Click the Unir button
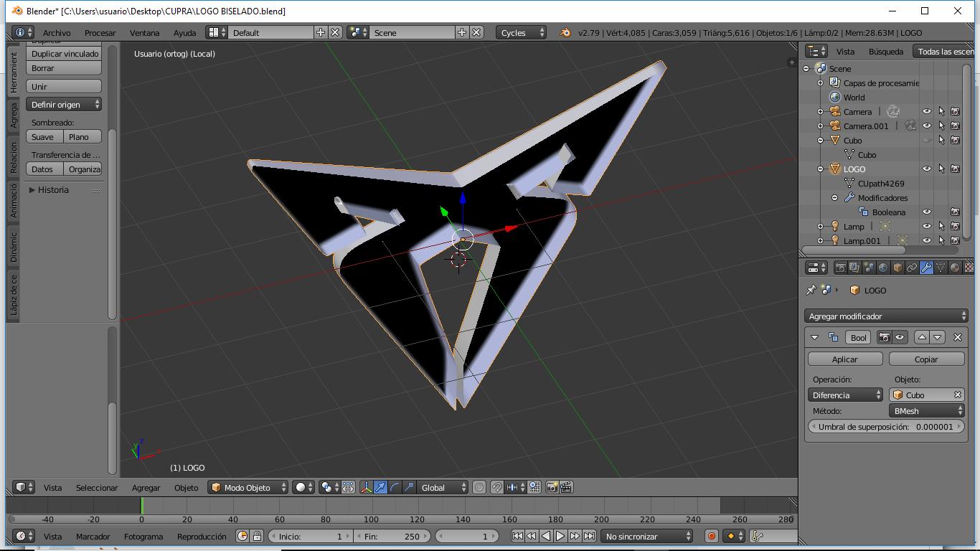The image size is (980, 551). (x=64, y=86)
